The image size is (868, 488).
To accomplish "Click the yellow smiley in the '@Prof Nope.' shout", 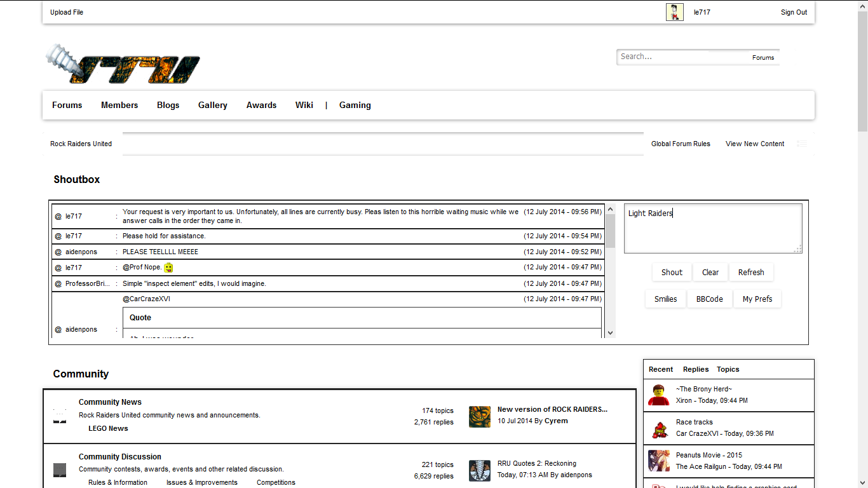I will point(168,268).
